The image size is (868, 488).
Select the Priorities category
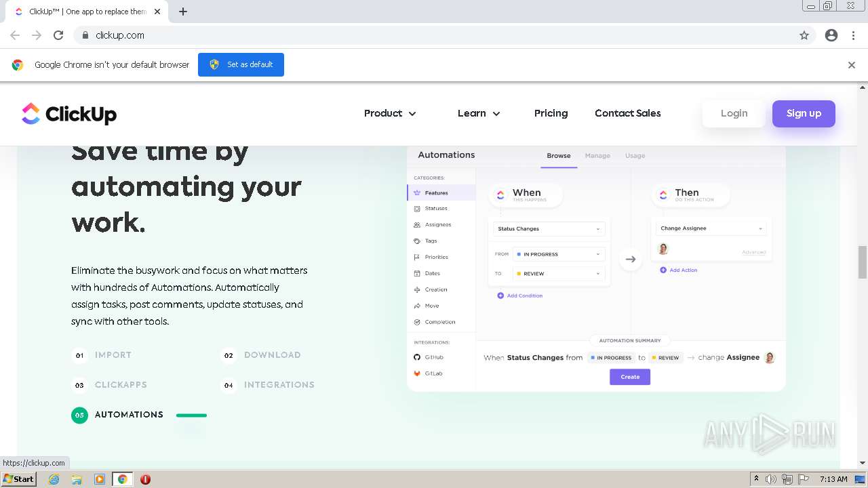click(431, 258)
